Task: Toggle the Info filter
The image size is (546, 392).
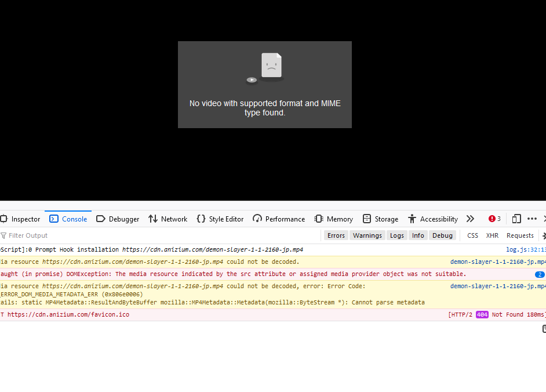Action: (x=418, y=235)
